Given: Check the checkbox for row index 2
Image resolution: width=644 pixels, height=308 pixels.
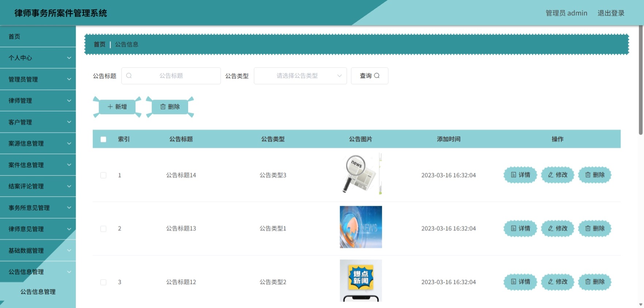Looking at the screenshot, I should (x=103, y=229).
